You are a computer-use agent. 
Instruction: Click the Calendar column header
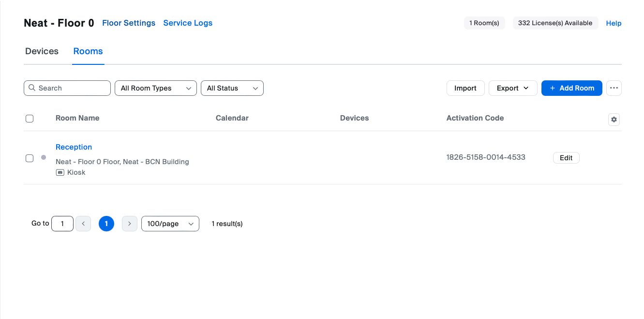coord(232,118)
